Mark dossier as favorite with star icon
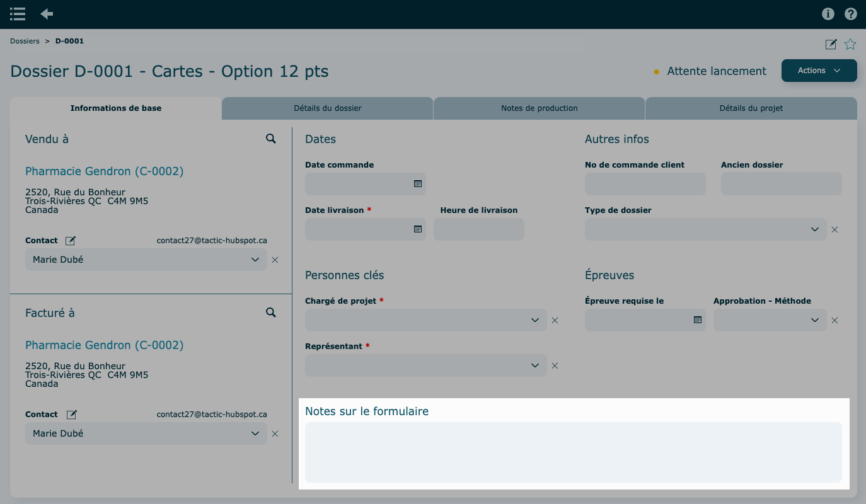 (850, 44)
